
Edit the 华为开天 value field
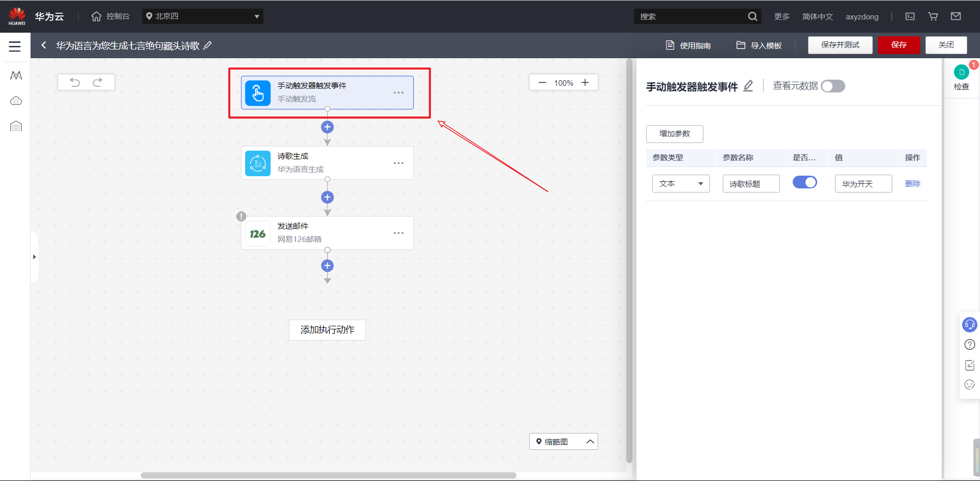[864, 184]
